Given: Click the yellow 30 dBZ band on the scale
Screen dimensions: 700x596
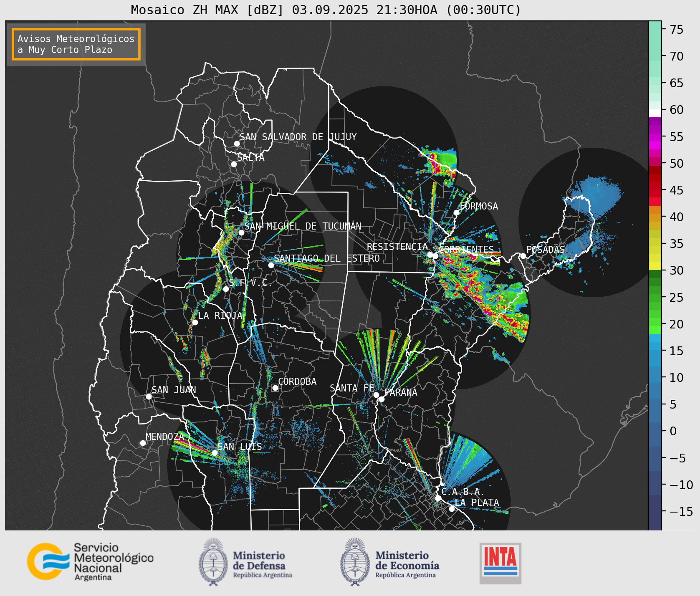Looking at the screenshot, I should tap(655, 266).
